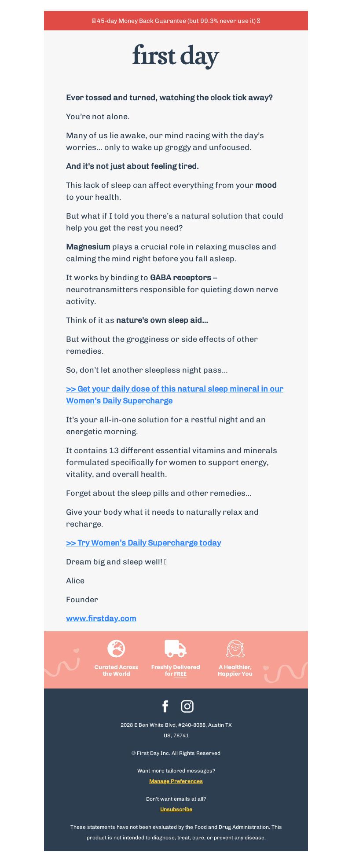This screenshot has height=868, width=352.
Task: Click the 2028 E Ben White Blvd address
Action: click(176, 730)
